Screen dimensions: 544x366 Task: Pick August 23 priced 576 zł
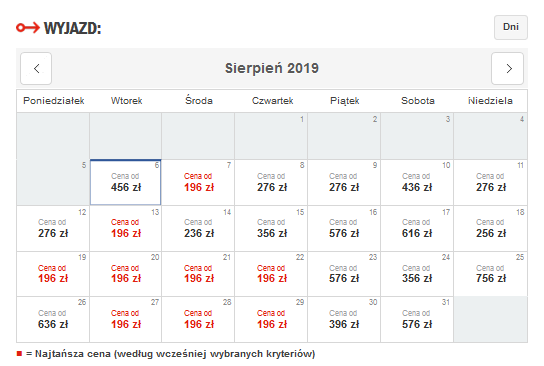[x=344, y=274]
